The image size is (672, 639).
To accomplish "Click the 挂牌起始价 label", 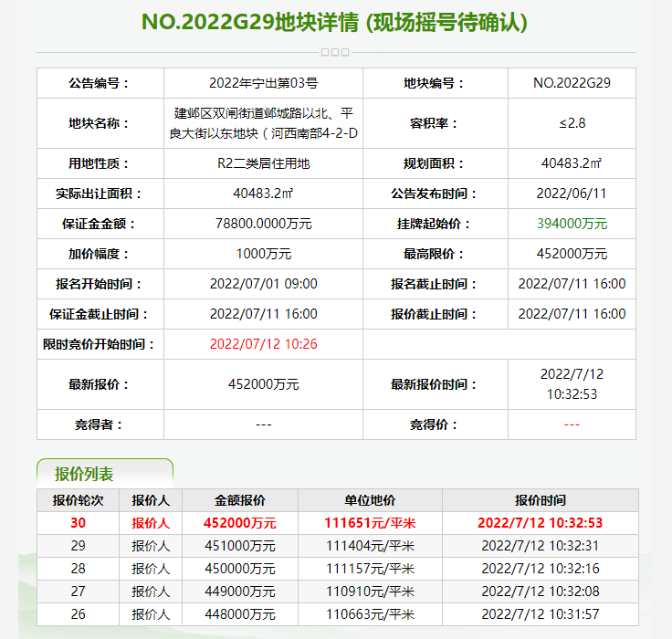I will click(x=435, y=224).
